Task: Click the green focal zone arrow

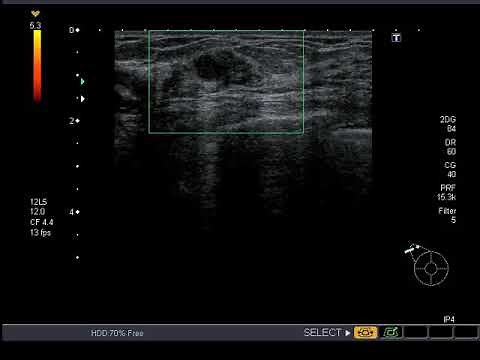Action: point(82,81)
